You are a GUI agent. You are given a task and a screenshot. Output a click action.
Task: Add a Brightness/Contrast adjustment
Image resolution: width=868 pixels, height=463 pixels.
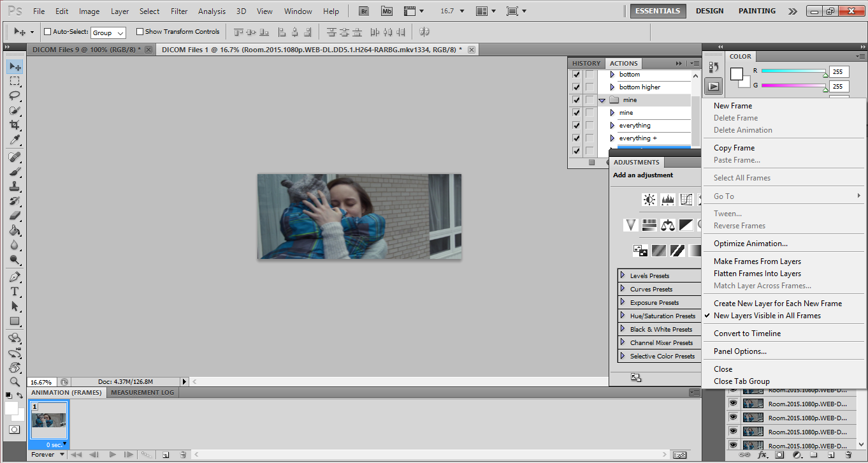[649, 200]
